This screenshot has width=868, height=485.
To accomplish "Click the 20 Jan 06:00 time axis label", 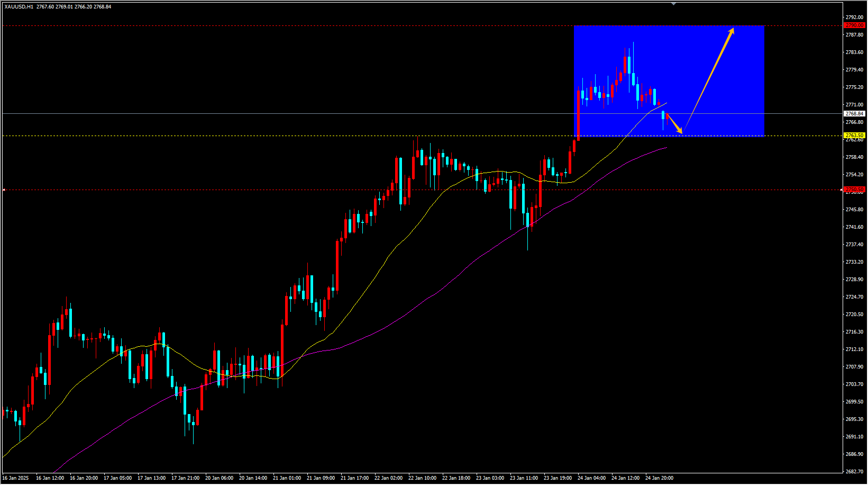I will tap(219, 478).
